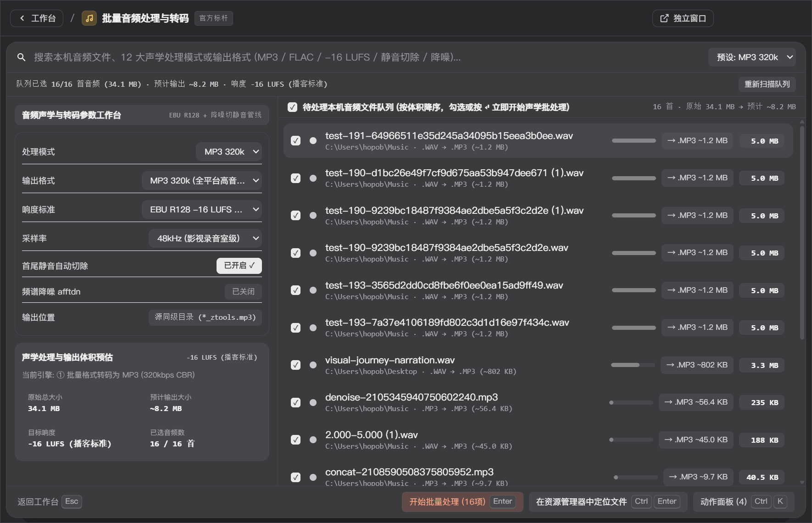The image size is (812, 523).
Task: Toggle the select-all queue checkbox
Action: pyautogui.click(x=292, y=107)
